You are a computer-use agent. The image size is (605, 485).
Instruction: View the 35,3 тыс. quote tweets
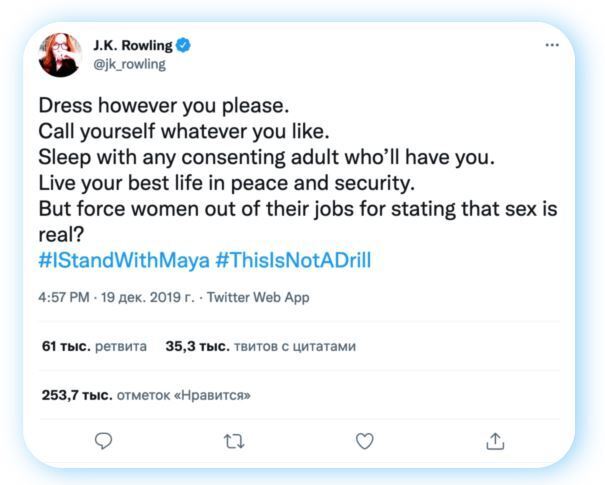pyautogui.click(x=260, y=346)
